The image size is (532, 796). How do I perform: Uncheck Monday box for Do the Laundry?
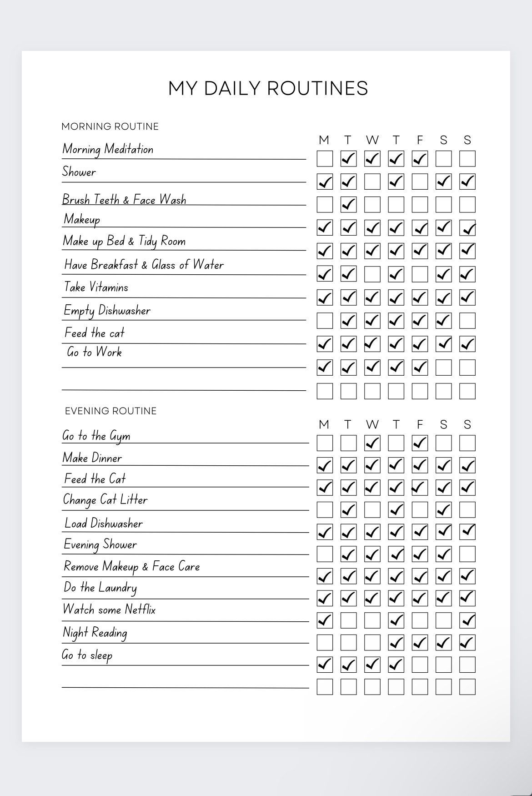coord(324,598)
